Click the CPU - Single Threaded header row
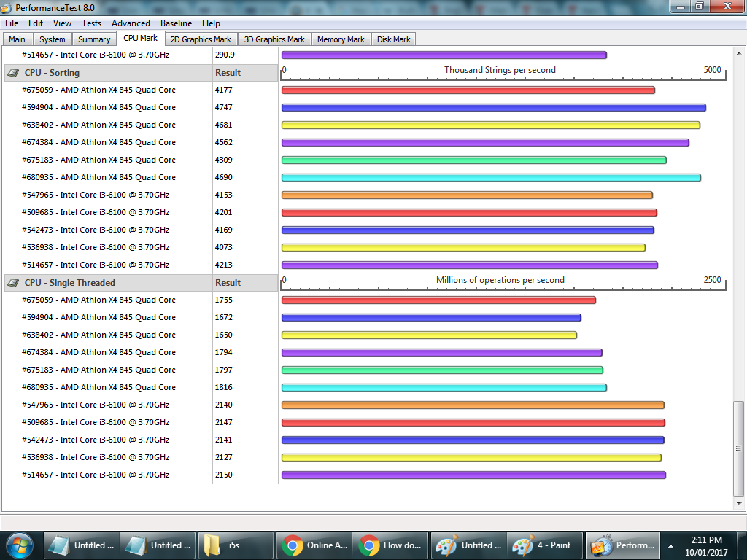This screenshot has width=747, height=560. click(x=108, y=283)
